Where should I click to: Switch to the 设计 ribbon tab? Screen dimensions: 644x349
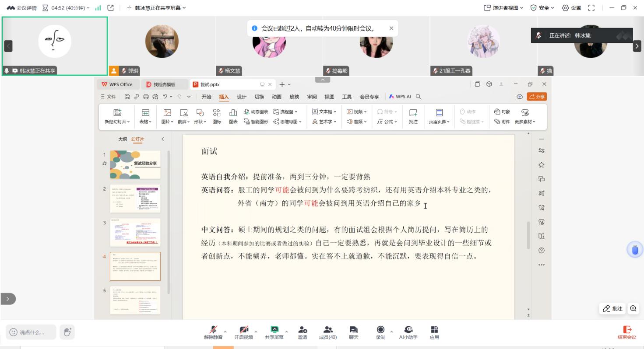(242, 97)
